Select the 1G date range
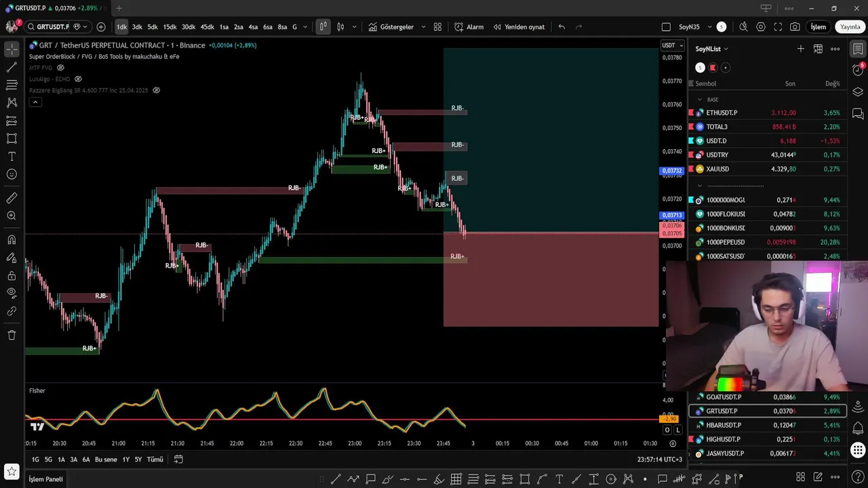The image size is (868, 488). tap(35, 460)
